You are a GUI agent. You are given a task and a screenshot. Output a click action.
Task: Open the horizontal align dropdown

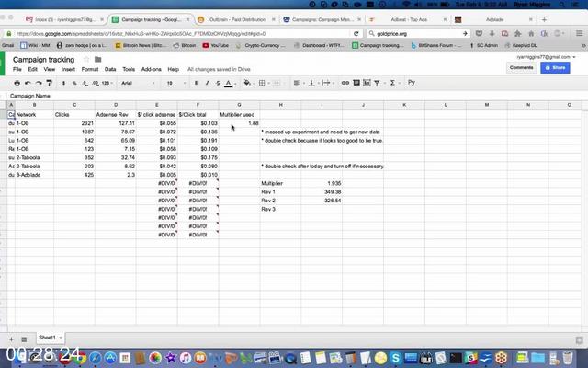pyautogui.click(x=298, y=83)
